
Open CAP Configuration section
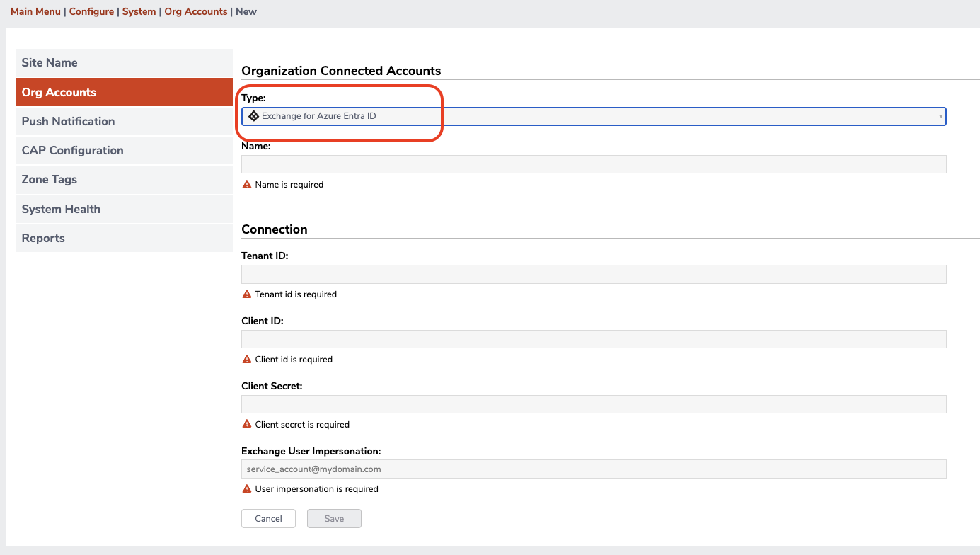click(x=124, y=150)
